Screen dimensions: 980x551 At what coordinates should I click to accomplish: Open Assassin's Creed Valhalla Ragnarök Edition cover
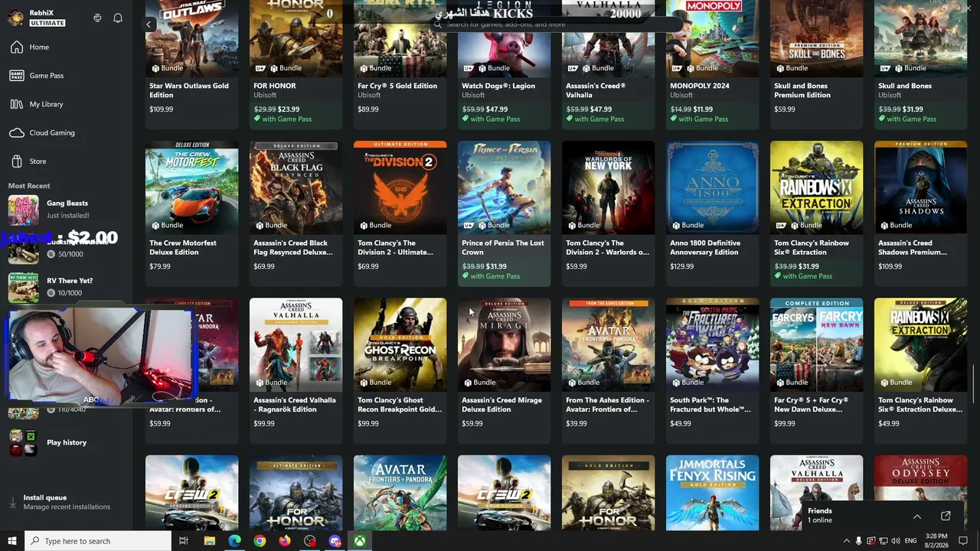click(296, 344)
